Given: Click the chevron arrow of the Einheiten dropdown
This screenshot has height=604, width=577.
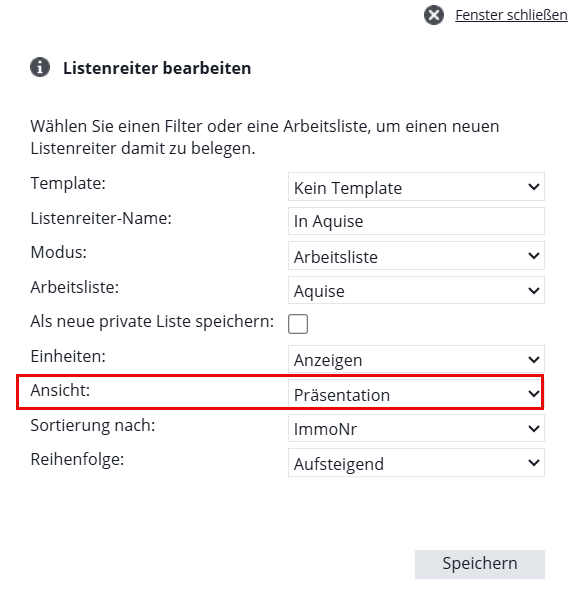Looking at the screenshot, I should coord(533,360).
